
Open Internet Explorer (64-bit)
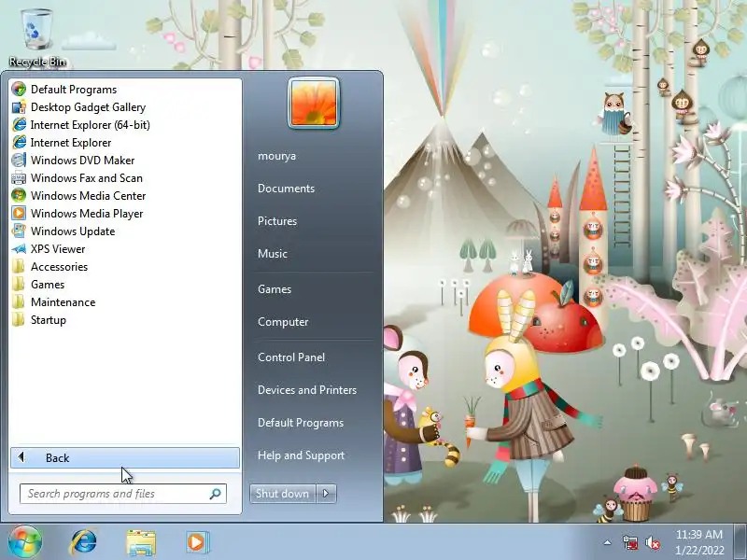125,125
